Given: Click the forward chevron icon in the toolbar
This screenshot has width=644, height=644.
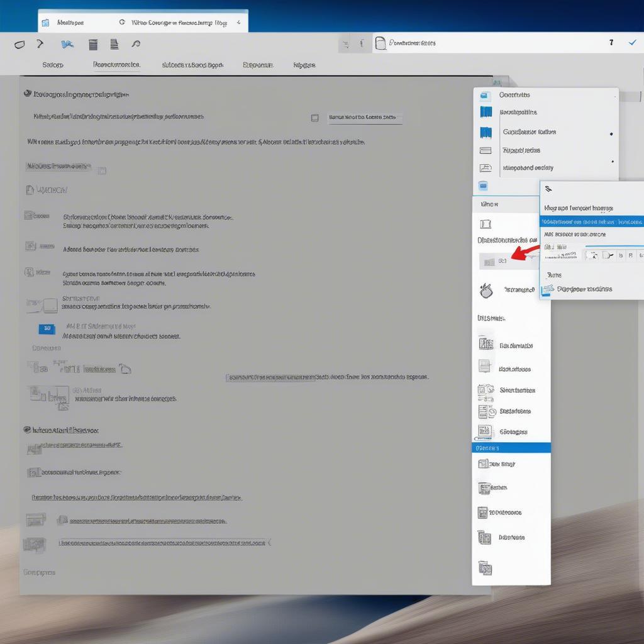Looking at the screenshot, I should point(40,43).
